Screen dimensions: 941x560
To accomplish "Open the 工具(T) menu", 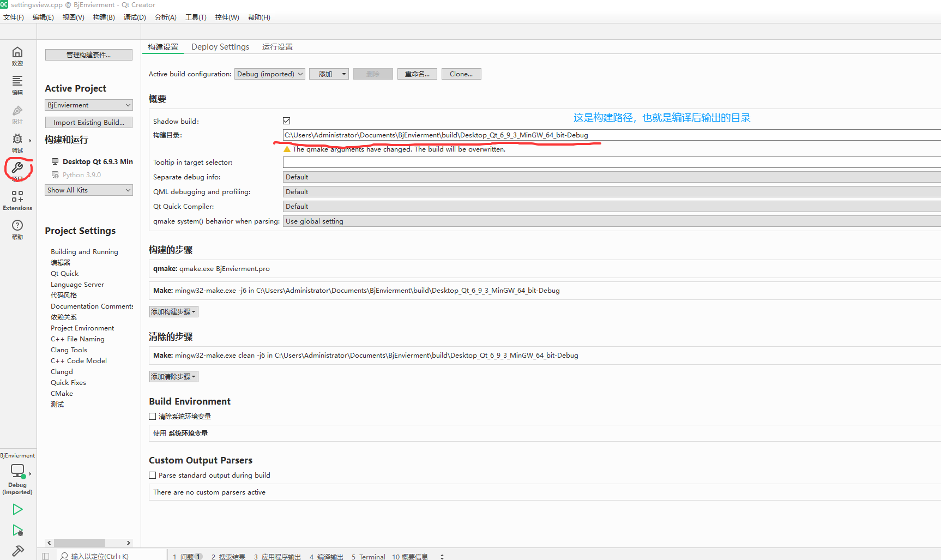I will tap(196, 17).
